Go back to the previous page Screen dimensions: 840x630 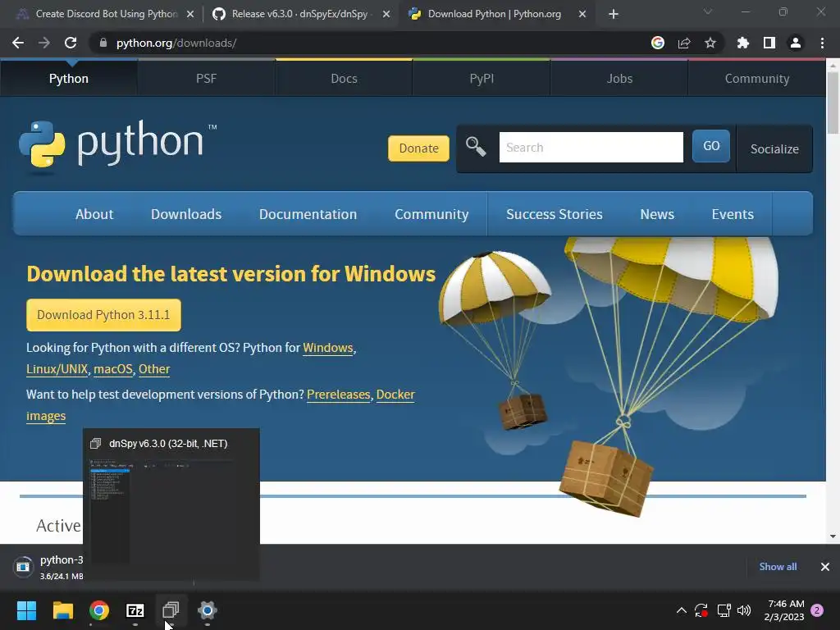[x=18, y=43]
